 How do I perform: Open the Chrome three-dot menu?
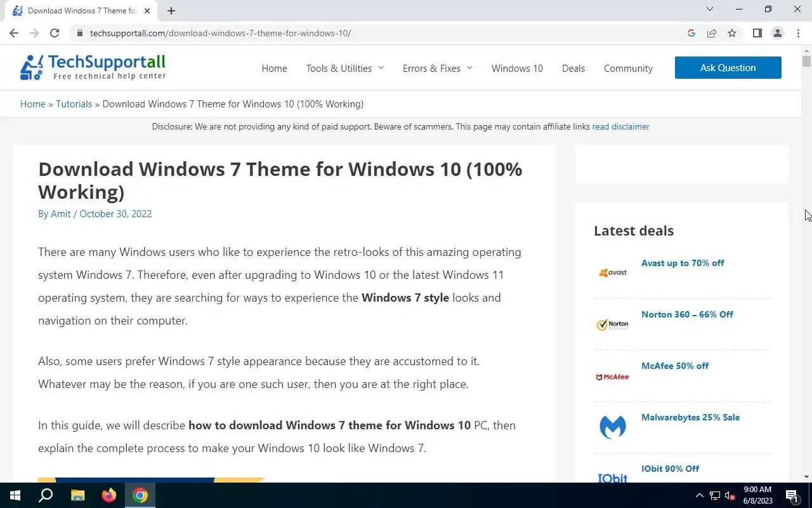(x=797, y=33)
